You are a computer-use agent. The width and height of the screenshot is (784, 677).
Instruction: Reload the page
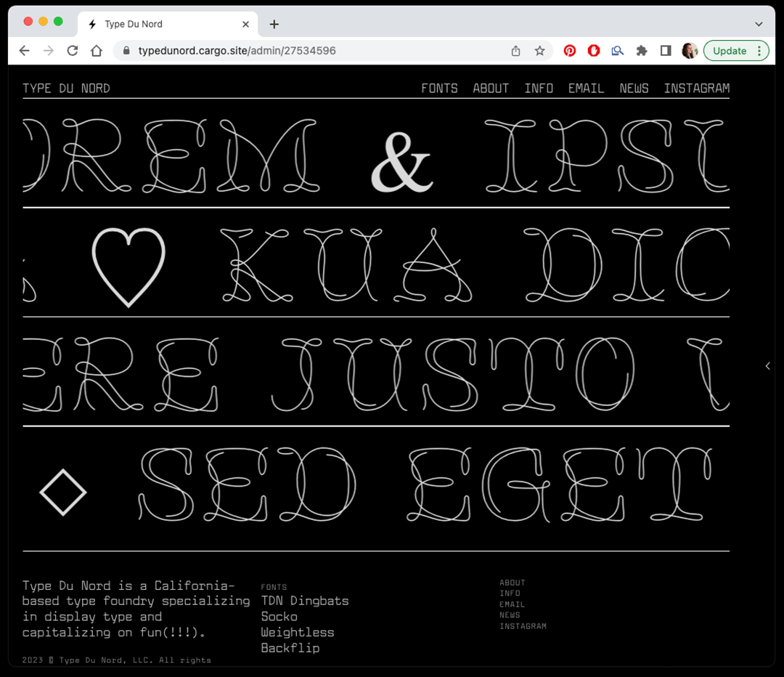73,51
